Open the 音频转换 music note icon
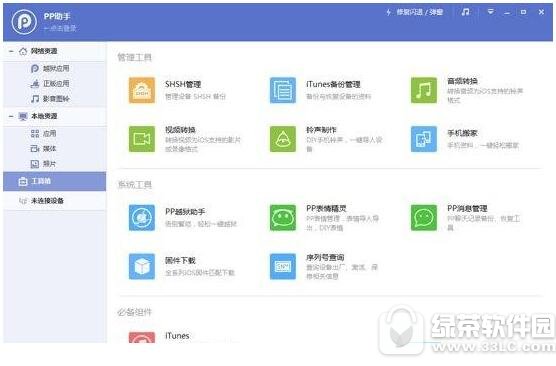This screenshot has height=366, width=556. pyautogui.click(x=424, y=90)
